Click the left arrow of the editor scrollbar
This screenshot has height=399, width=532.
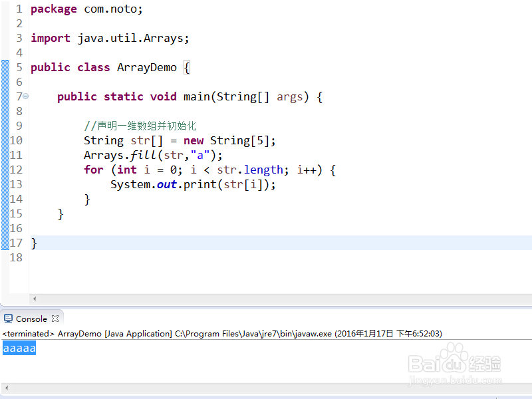tap(36, 299)
